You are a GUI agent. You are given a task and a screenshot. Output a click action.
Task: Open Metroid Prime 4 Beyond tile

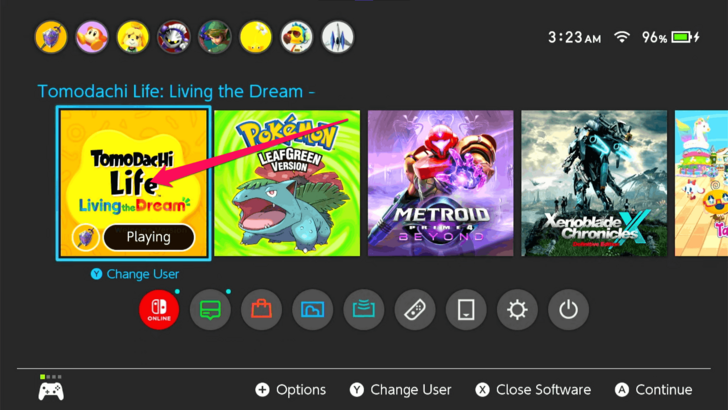pyautogui.click(x=441, y=183)
